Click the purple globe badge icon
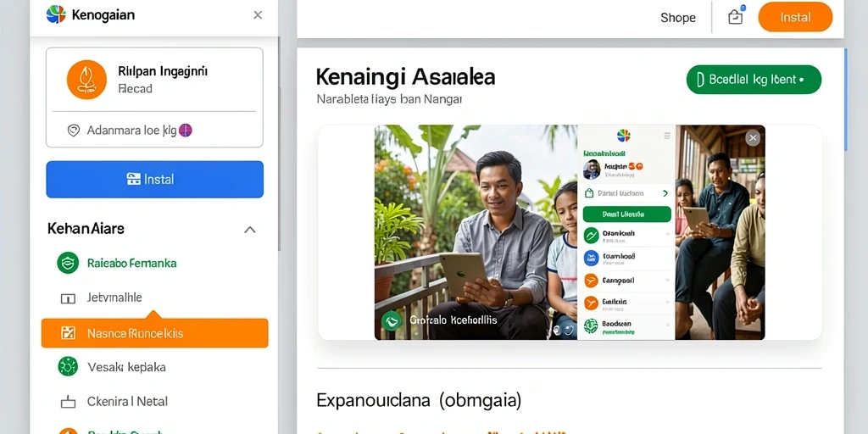868x434 pixels. point(186,131)
